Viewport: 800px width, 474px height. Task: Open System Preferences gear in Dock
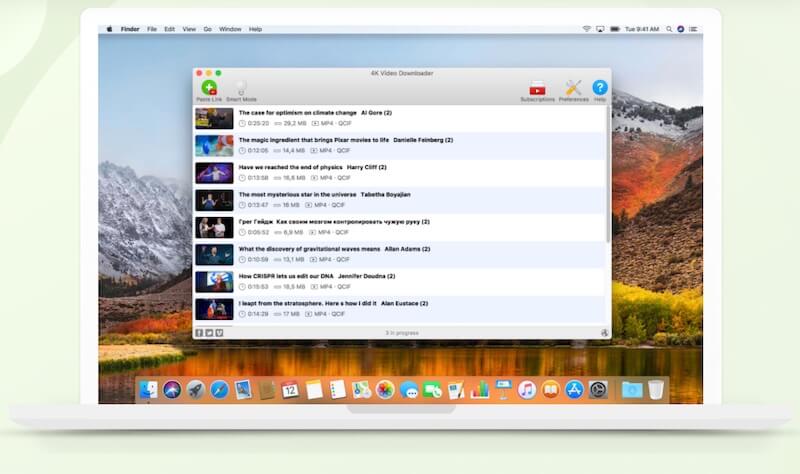[x=598, y=390]
